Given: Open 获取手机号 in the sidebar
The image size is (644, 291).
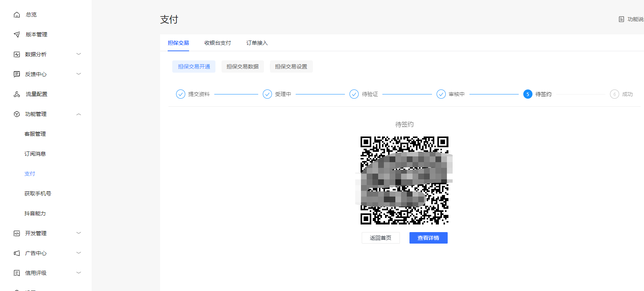Looking at the screenshot, I should 38,193.
